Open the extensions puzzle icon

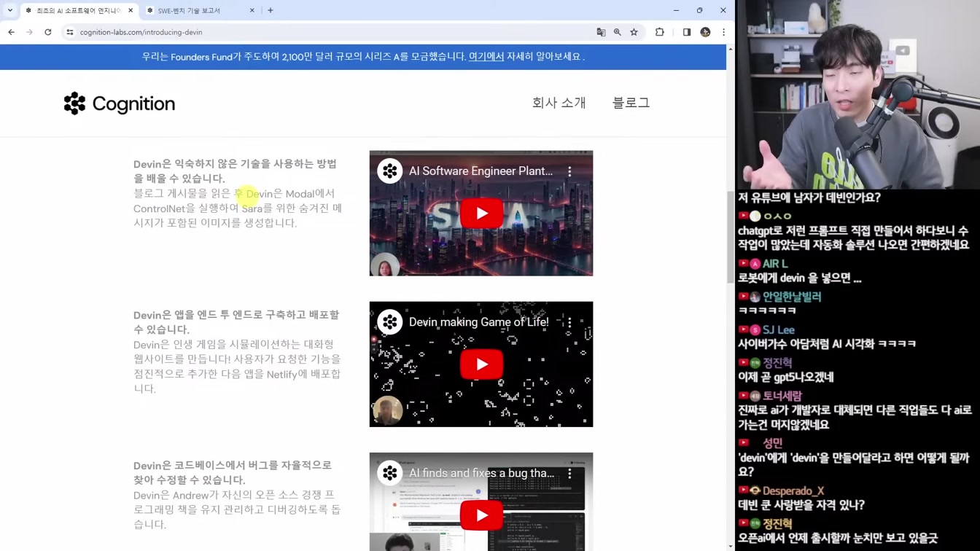point(660,32)
